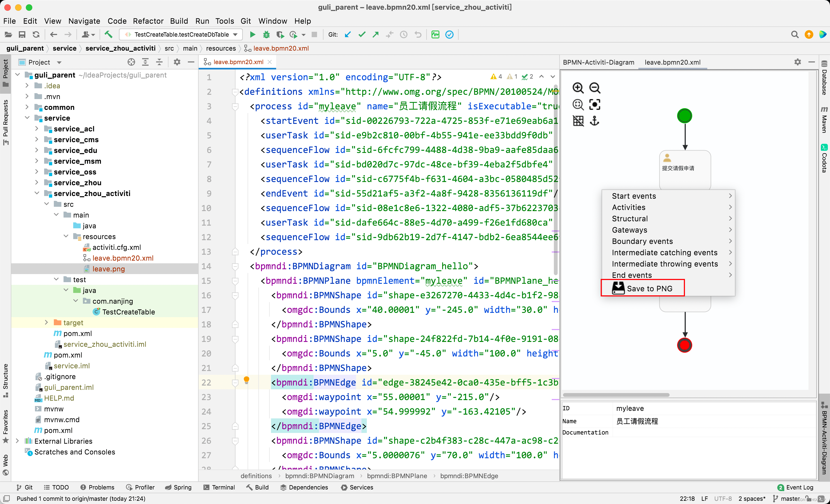The height and width of the screenshot is (504, 830).
Task: Build project with the hammer icon
Action: pos(108,34)
